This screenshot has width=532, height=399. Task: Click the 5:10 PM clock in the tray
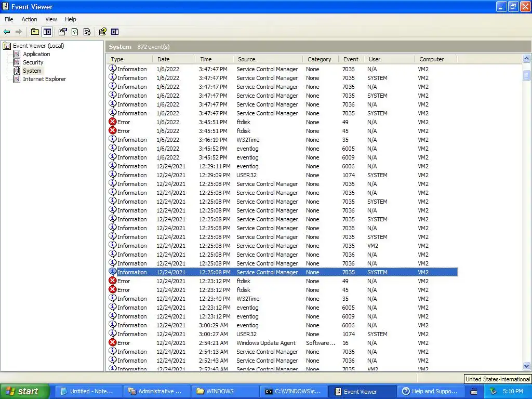[513, 392]
